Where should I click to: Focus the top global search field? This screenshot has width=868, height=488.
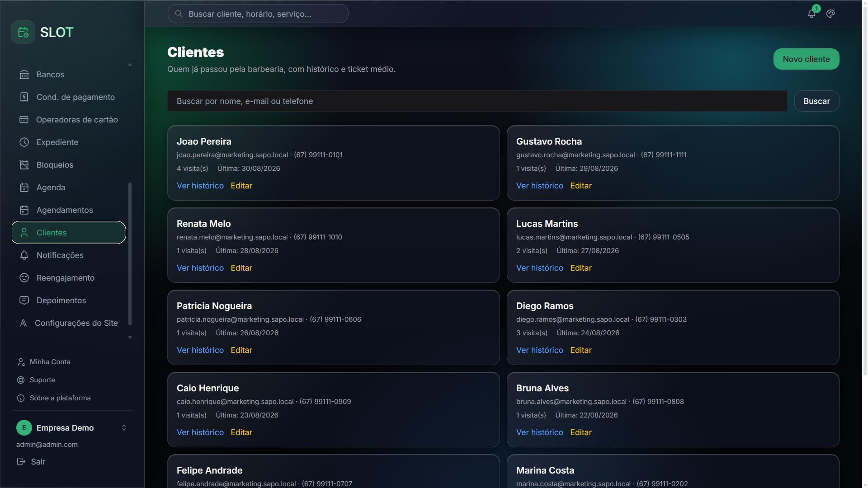pyautogui.click(x=258, y=14)
